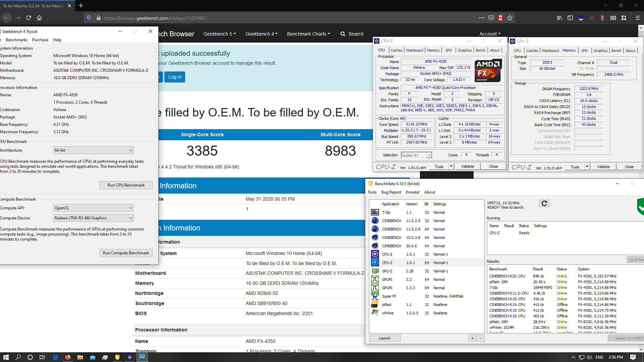Screen dimensions: 644x362
Task: Select wPrime: 1024M result row
Action: (565, 327)
